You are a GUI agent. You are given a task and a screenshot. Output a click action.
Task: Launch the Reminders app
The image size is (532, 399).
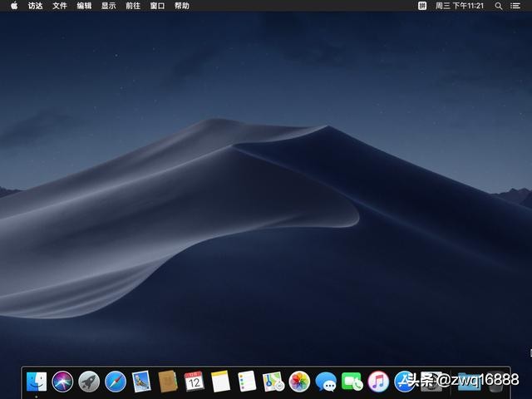(246, 382)
